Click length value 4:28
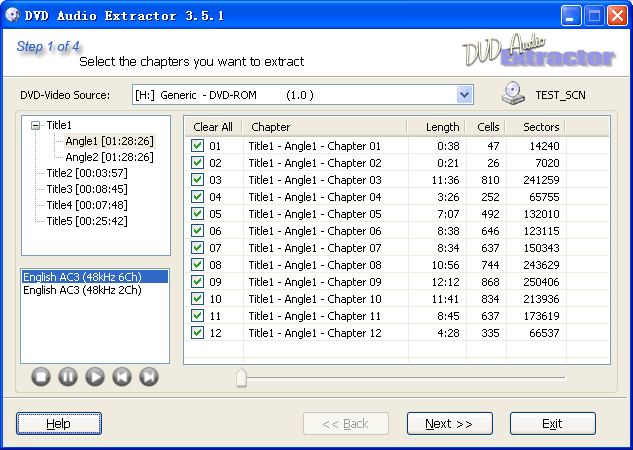This screenshot has width=633, height=450. pos(448,333)
